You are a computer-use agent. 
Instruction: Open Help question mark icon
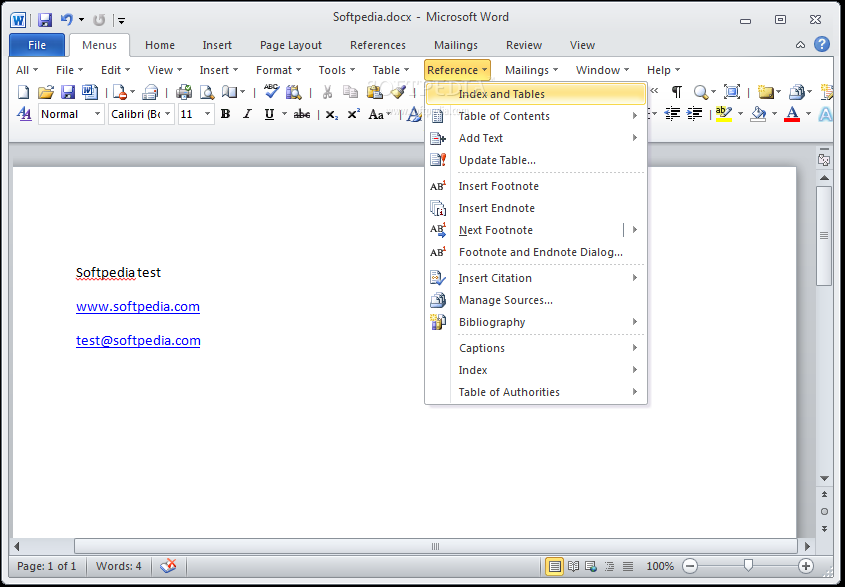click(x=822, y=44)
